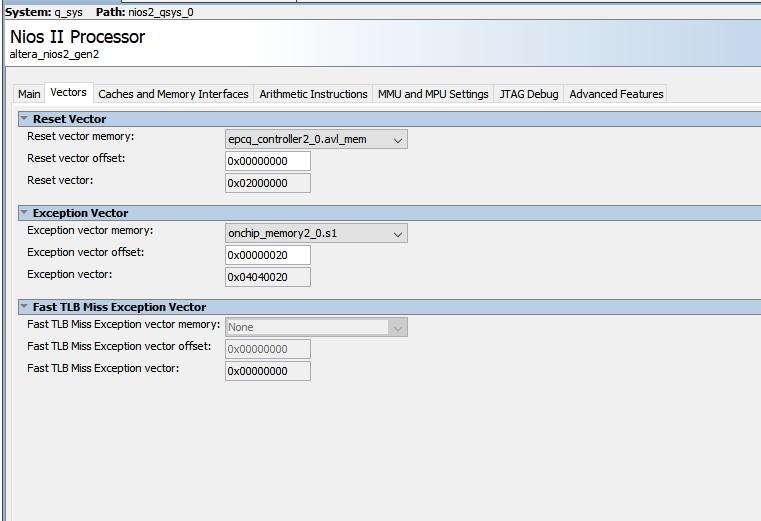Image resolution: width=761 pixels, height=521 pixels.
Task: Click the Exception vector offset field
Action: click(x=268, y=255)
